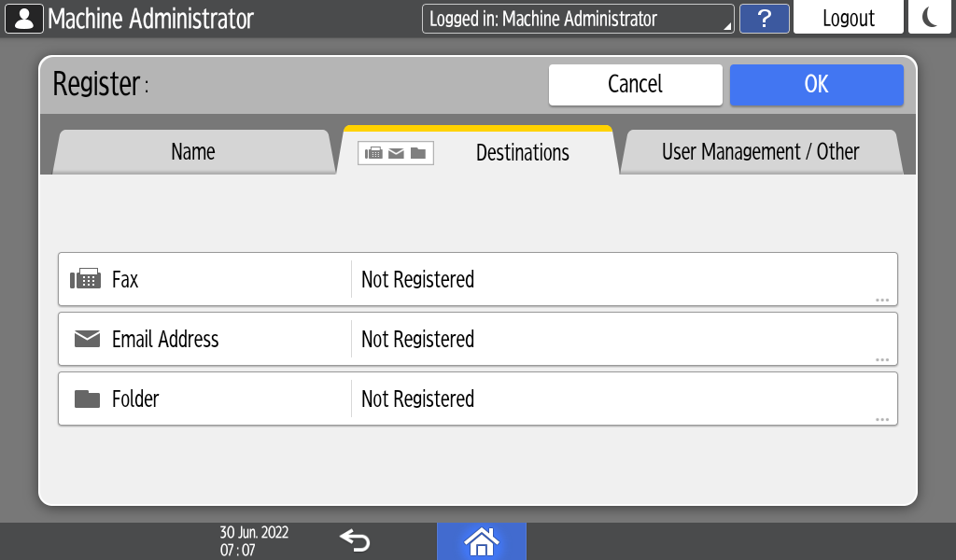Select the Destinations tab label
This screenshot has width=956, height=560.
point(522,153)
